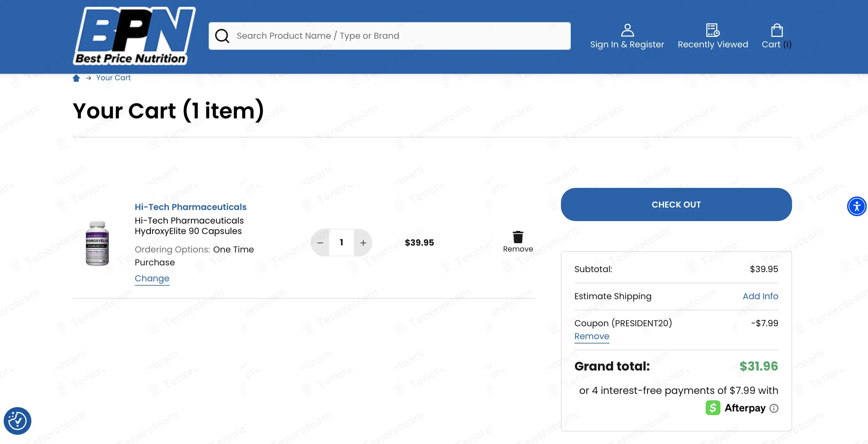Focus the product search field
The height and width of the screenshot is (444, 868).
(389, 36)
